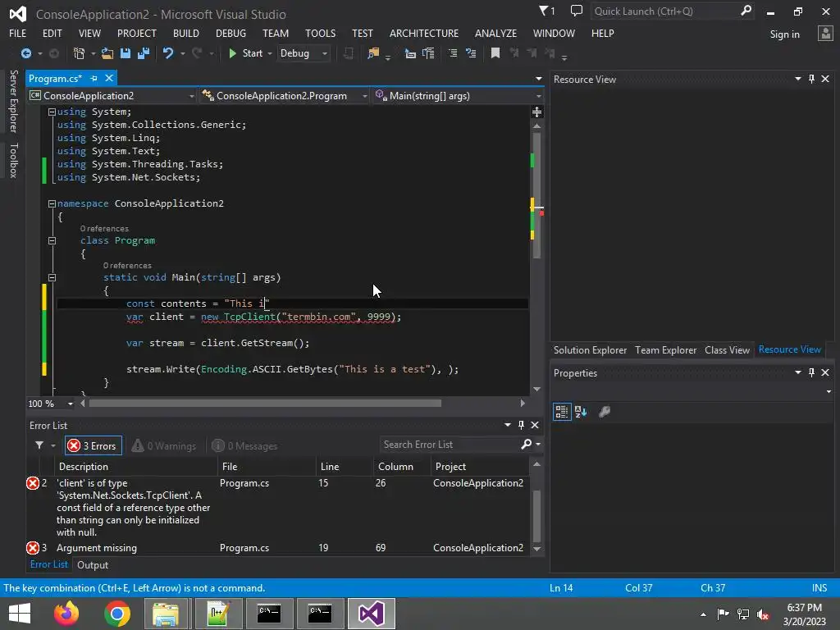Start debugging with the green play button
840x630 pixels.
point(232,53)
